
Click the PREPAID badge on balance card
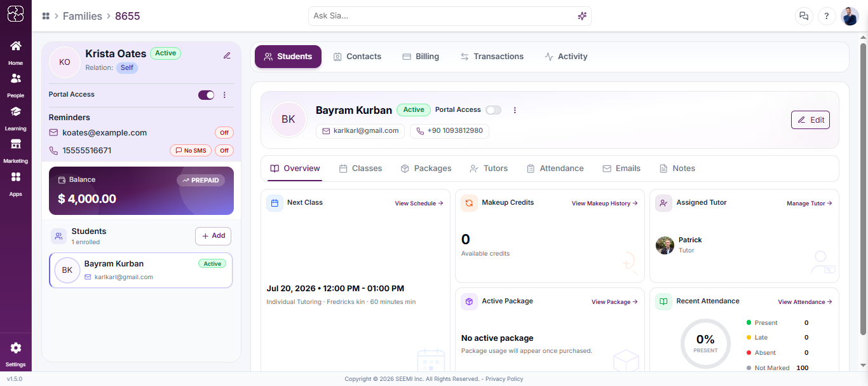click(x=201, y=181)
